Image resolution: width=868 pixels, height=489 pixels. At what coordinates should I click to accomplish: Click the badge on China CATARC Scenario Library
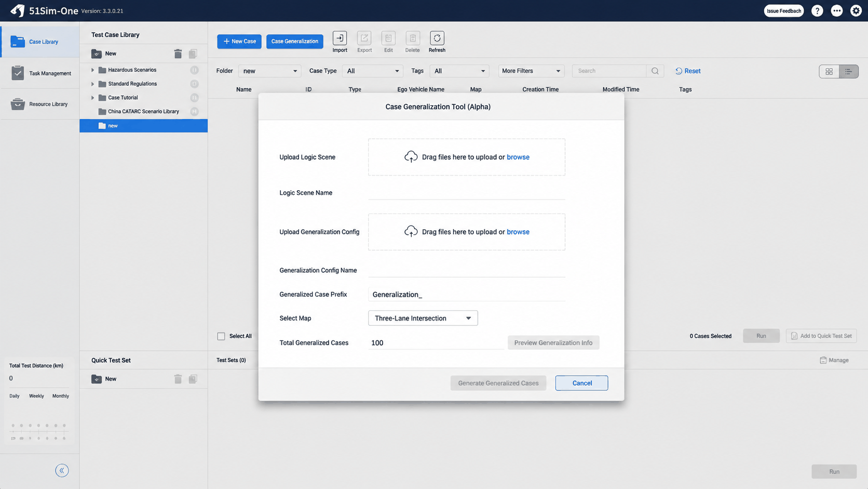(194, 111)
